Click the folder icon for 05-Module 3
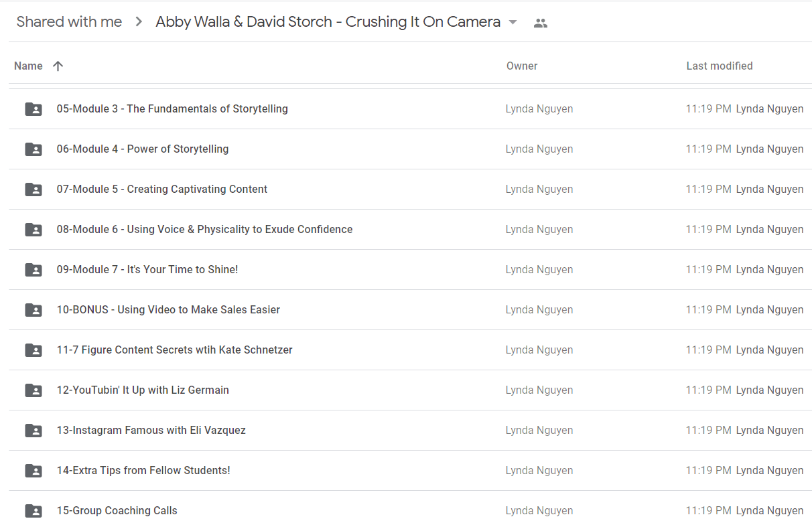 pyautogui.click(x=33, y=109)
